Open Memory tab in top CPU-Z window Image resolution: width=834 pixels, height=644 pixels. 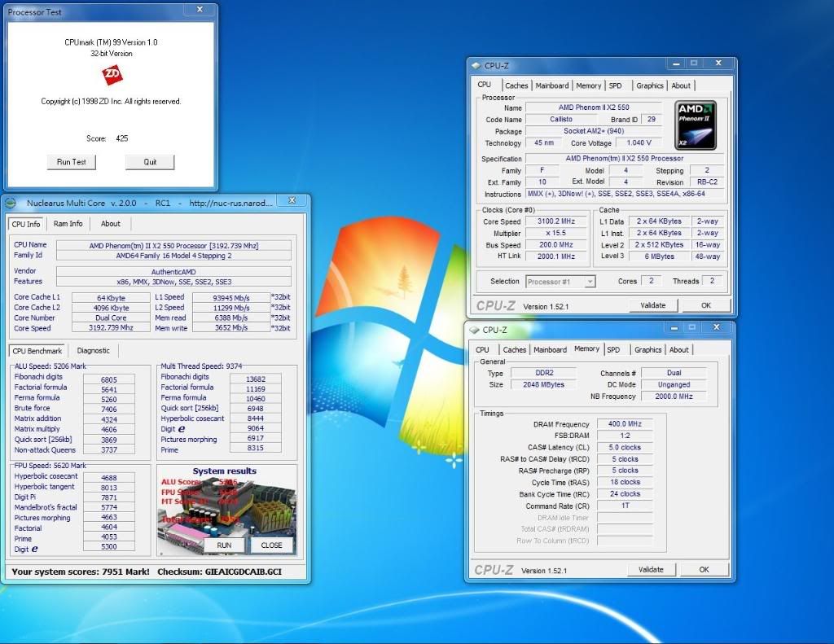coord(588,85)
